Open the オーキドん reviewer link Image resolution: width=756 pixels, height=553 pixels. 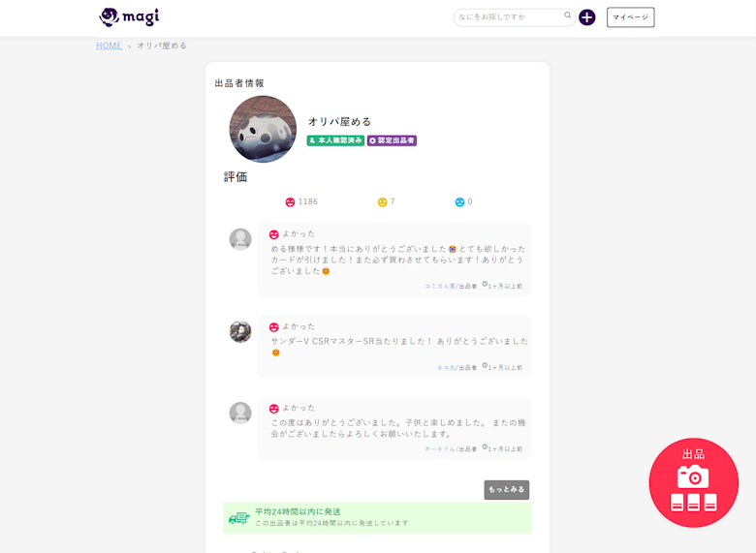click(x=440, y=449)
